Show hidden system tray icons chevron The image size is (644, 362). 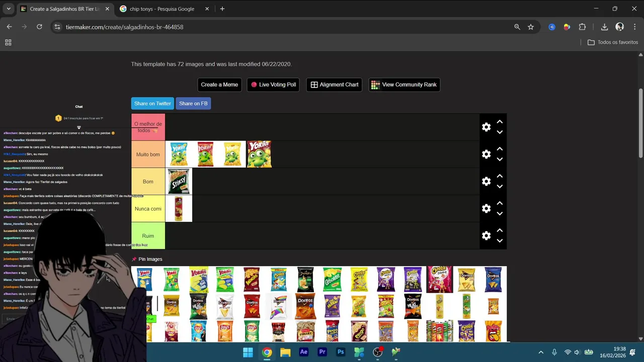tap(541, 352)
